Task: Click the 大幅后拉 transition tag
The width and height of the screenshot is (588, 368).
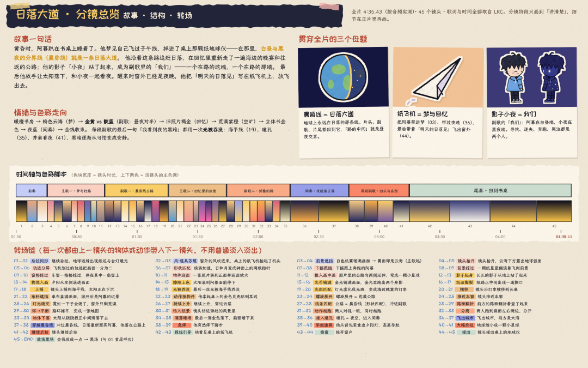Action: [465, 325]
